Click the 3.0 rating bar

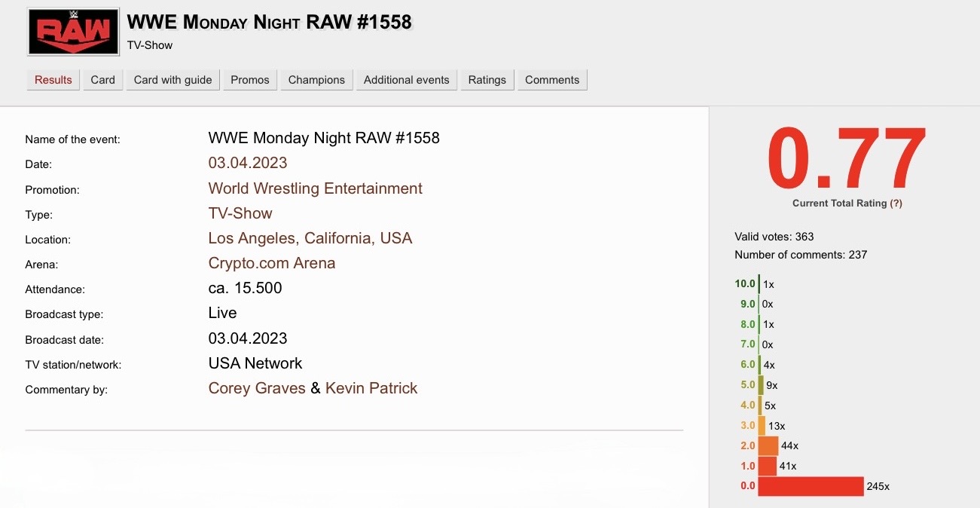[x=762, y=426]
